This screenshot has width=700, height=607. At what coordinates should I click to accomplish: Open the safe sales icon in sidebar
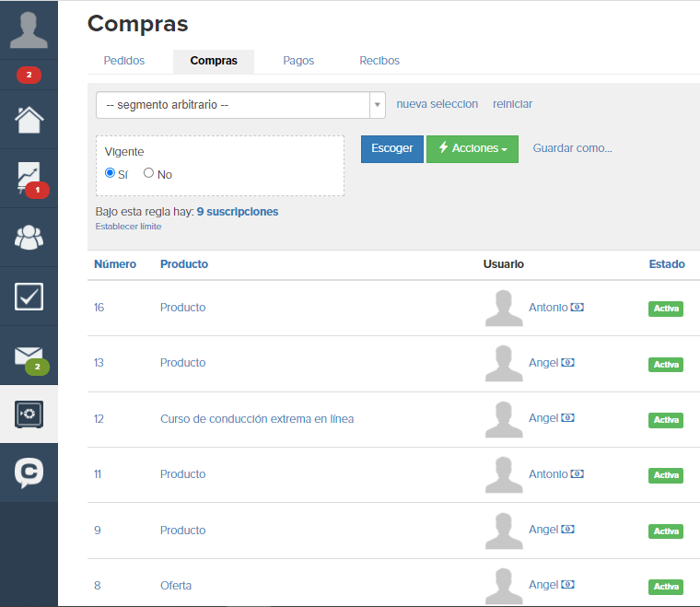point(29,414)
